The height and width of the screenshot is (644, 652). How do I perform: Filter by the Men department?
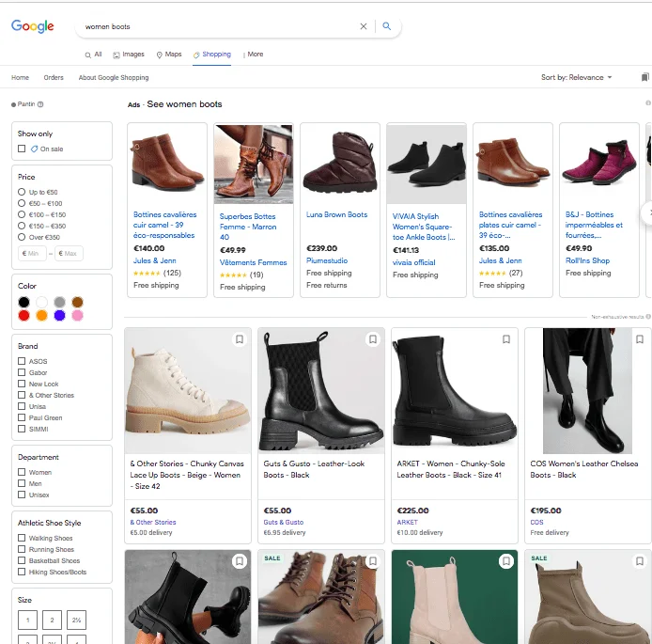click(22, 483)
